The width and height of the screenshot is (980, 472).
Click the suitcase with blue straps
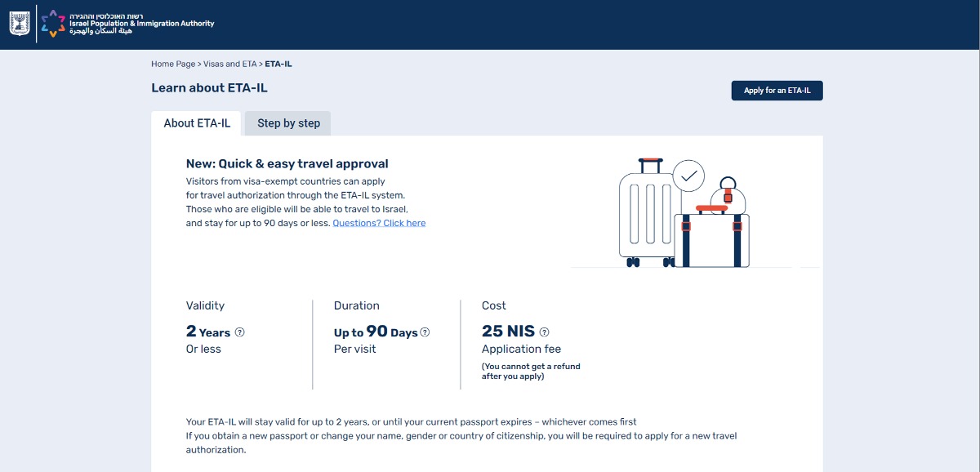(x=711, y=238)
